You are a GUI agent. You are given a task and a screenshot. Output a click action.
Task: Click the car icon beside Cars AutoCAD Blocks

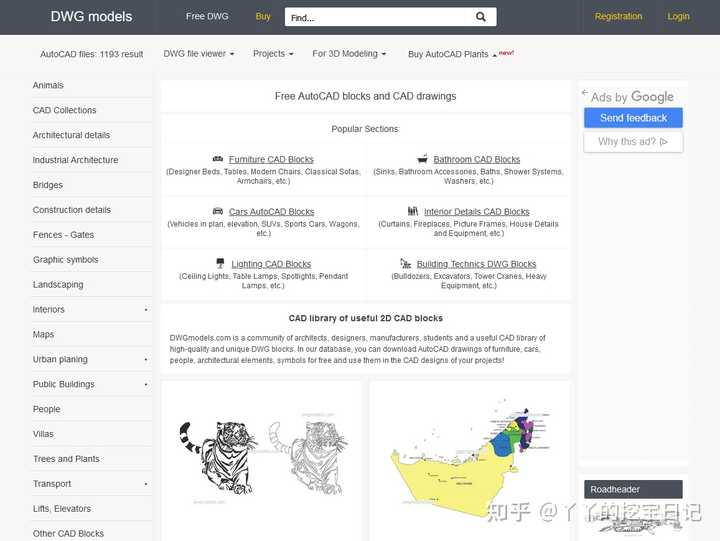click(218, 211)
